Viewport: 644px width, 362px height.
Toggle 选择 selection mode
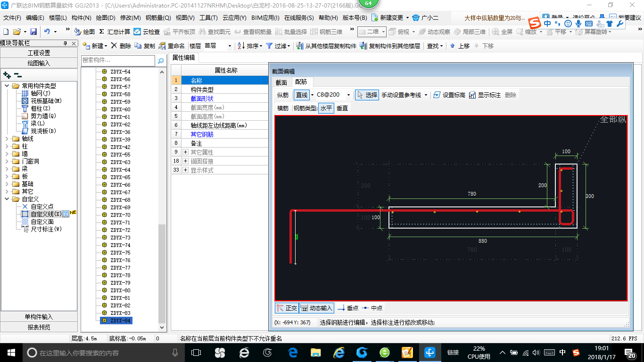point(367,95)
